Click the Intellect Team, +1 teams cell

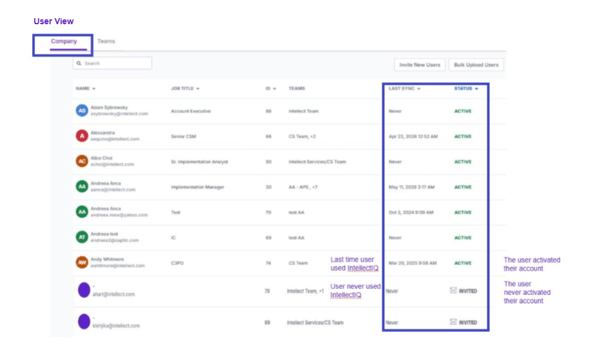click(306, 291)
